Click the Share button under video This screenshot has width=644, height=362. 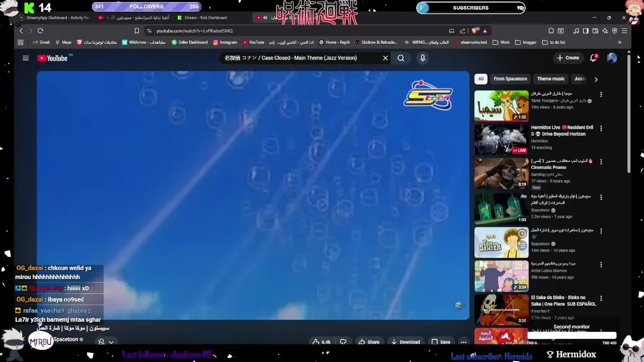[x=368, y=342]
